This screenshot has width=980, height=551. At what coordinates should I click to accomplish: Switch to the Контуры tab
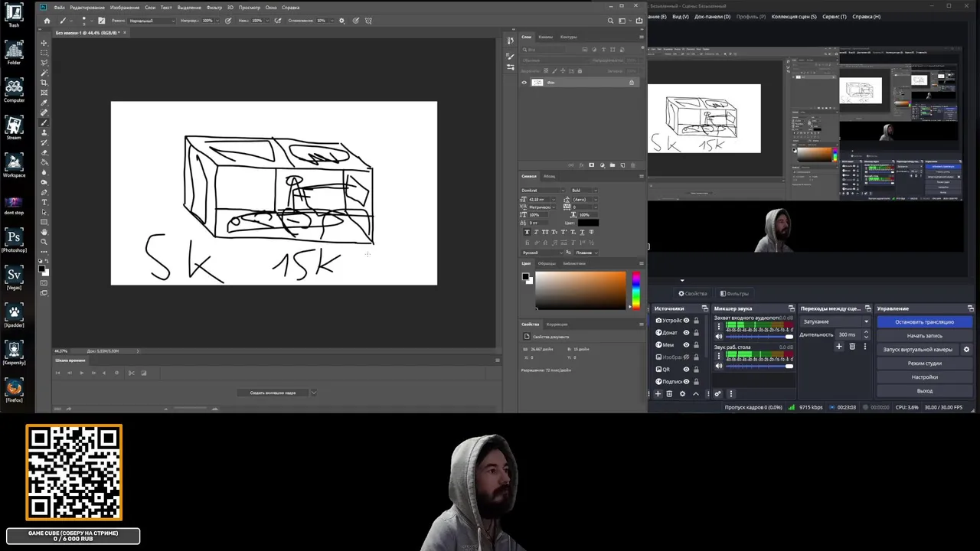click(x=569, y=37)
